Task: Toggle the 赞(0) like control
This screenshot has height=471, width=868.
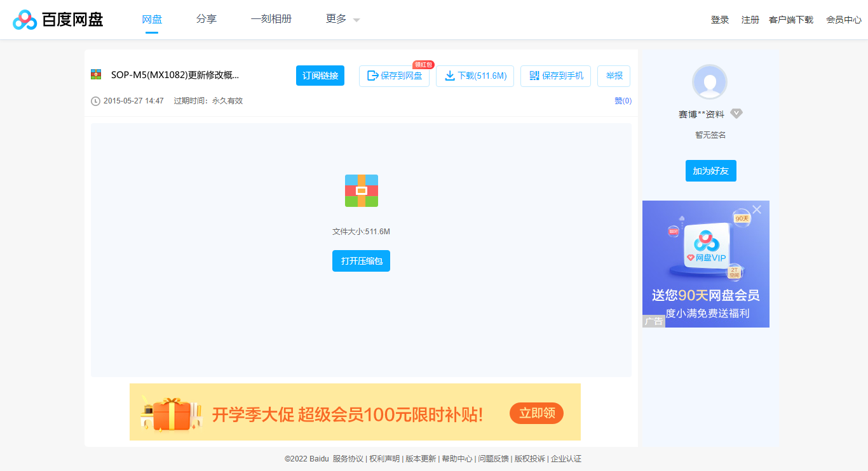Action: 622,100
